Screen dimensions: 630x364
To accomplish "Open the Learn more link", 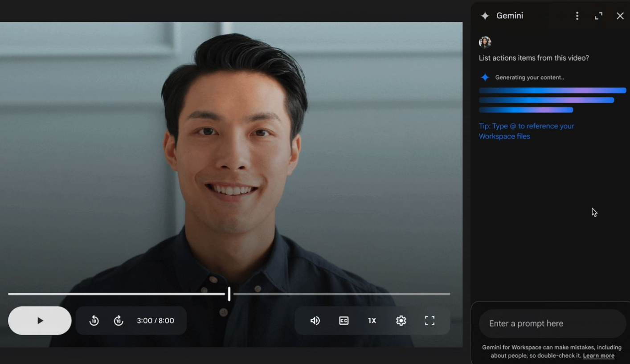I will click(598, 356).
